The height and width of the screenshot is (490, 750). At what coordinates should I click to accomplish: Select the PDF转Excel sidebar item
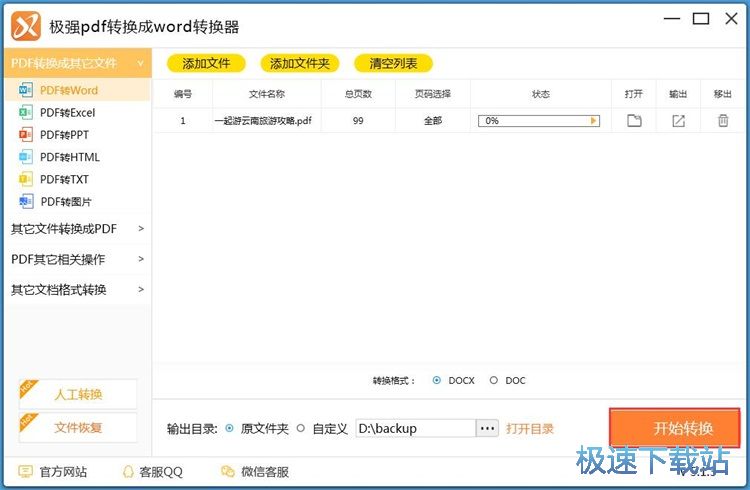coord(77,112)
